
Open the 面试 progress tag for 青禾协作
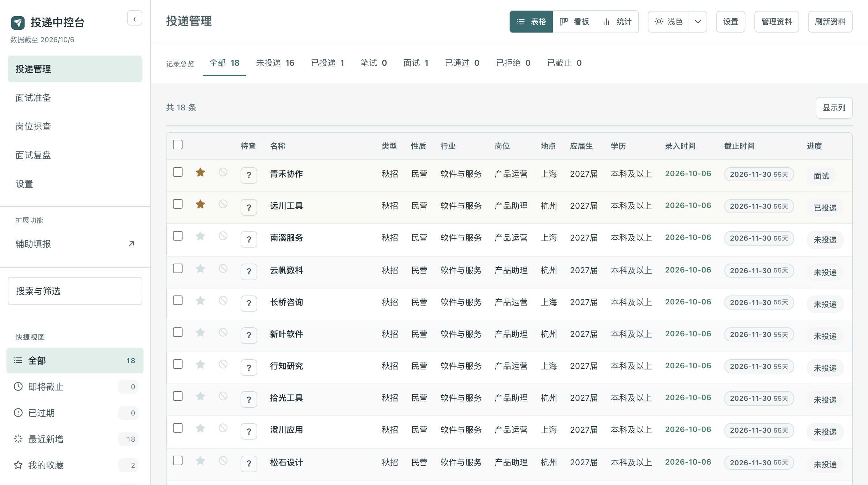tap(821, 176)
